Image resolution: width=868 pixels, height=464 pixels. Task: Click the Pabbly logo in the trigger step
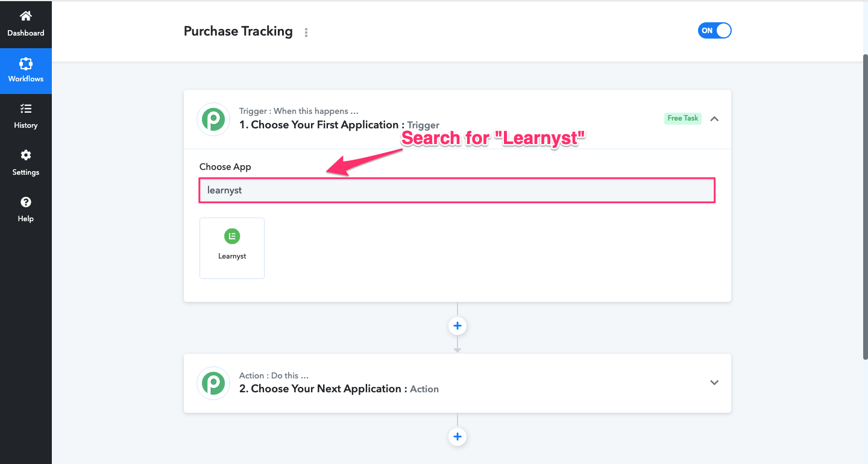click(213, 119)
